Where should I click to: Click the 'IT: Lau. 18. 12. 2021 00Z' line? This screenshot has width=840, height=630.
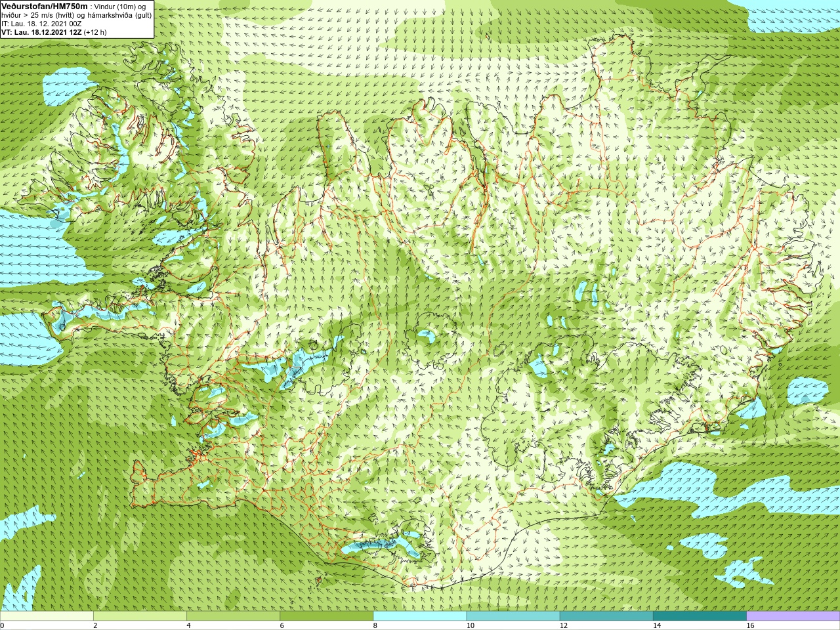pos(41,24)
